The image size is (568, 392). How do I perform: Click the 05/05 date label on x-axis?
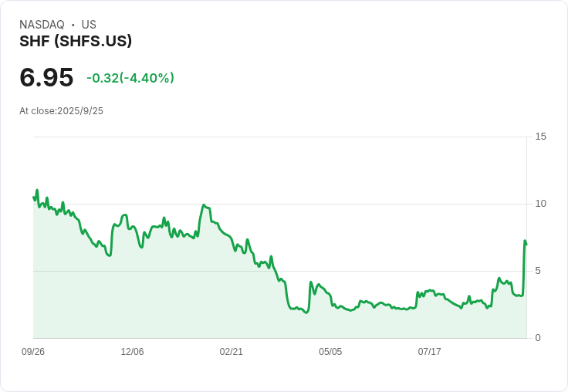[330, 351]
